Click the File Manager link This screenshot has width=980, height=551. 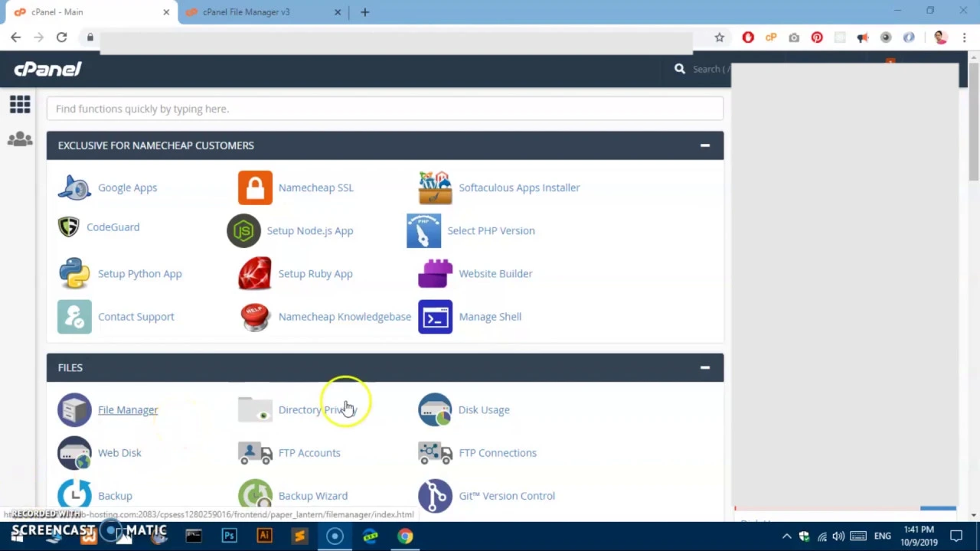tap(128, 409)
